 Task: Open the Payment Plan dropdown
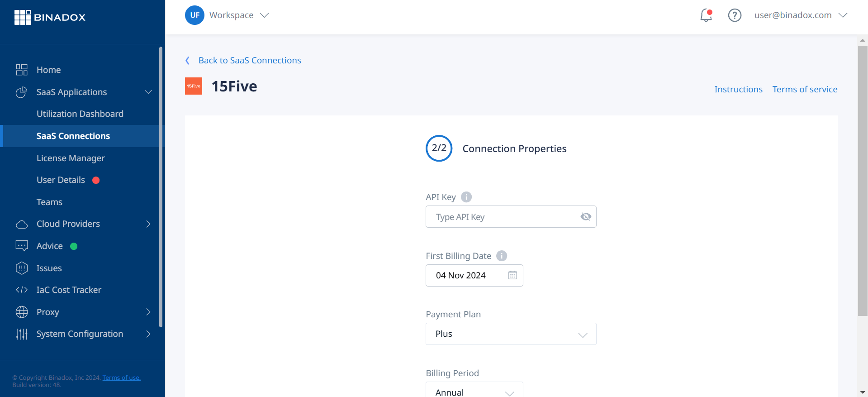click(511, 334)
